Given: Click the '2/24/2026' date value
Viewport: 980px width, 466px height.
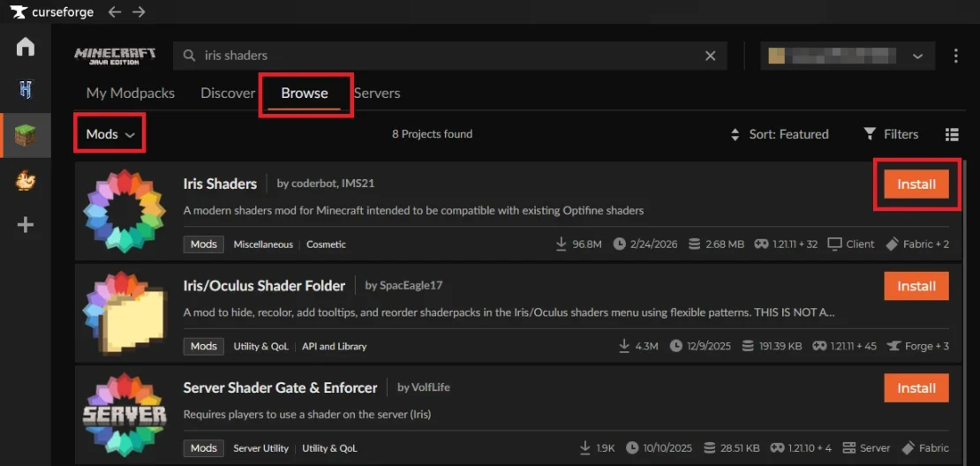Looking at the screenshot, I should coord(653,244).
